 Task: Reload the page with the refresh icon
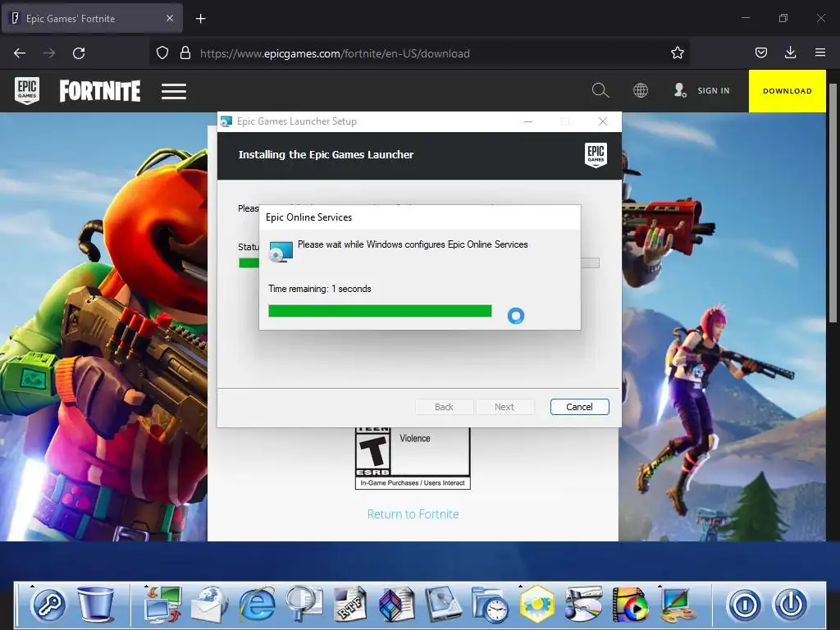click(79, 53)
